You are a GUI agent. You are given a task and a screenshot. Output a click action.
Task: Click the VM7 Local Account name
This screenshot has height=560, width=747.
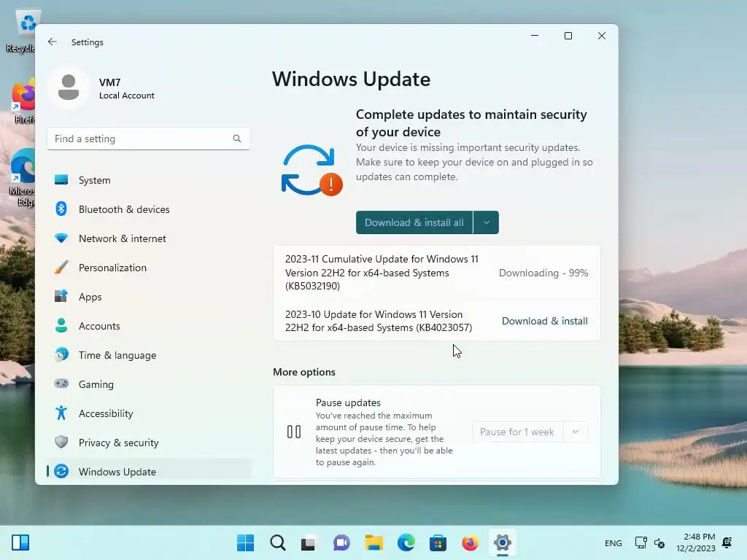point(127,88)
